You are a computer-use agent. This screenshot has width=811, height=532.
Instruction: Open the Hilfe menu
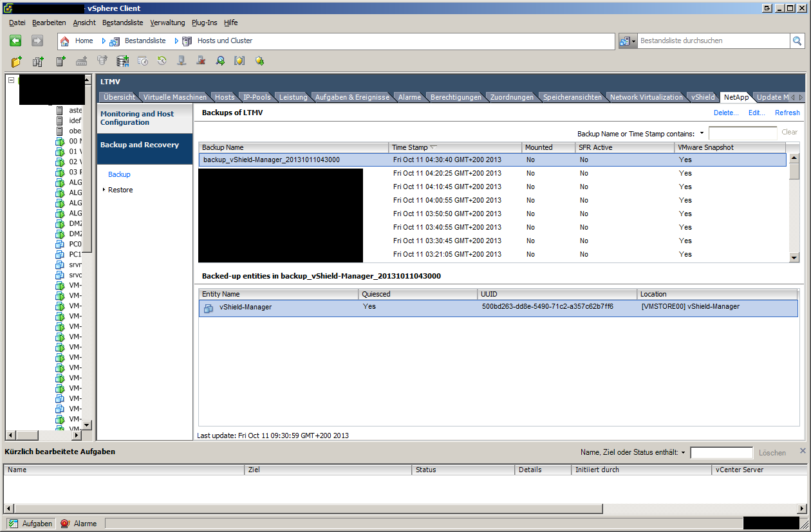coord(231,23)
